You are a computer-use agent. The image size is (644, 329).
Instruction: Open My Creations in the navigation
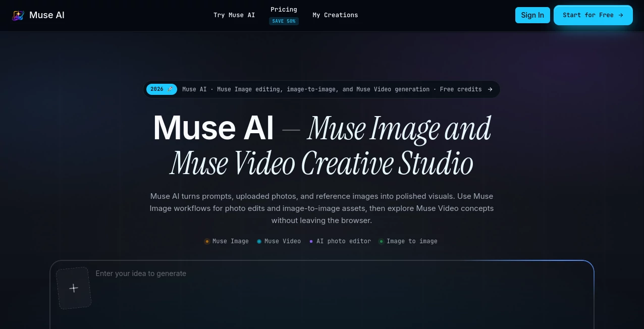(335, 15)
